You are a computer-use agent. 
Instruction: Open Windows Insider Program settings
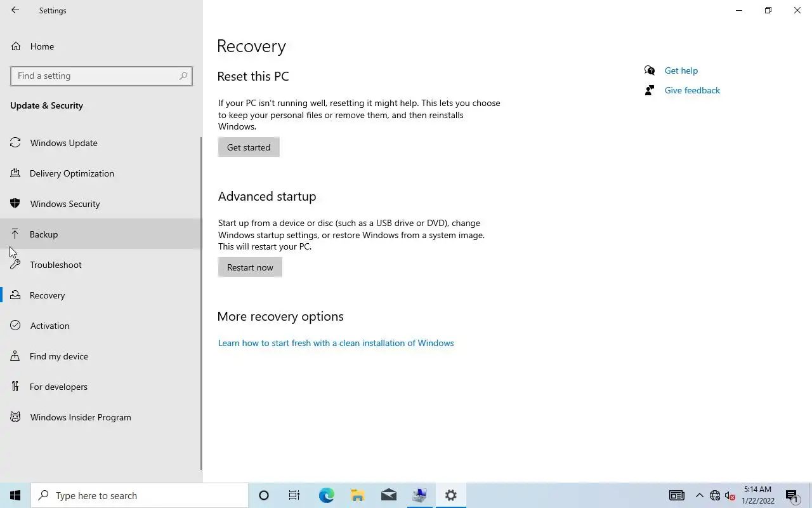click(100, 417)
